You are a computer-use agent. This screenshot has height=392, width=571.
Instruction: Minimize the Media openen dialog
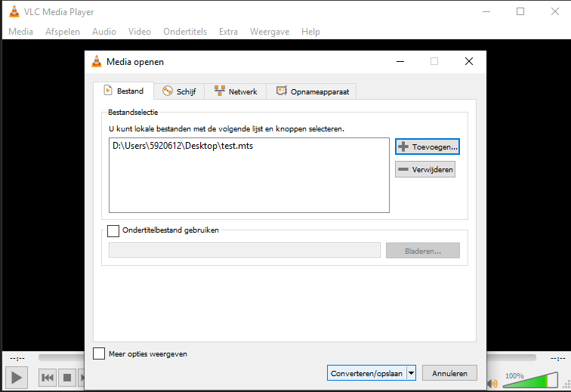[x=400, y=61]
